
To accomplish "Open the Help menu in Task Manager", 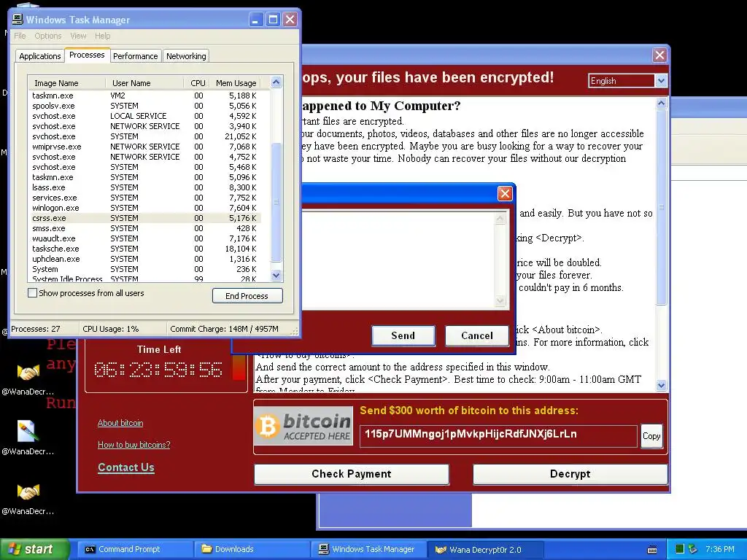I will coord(102,36).
